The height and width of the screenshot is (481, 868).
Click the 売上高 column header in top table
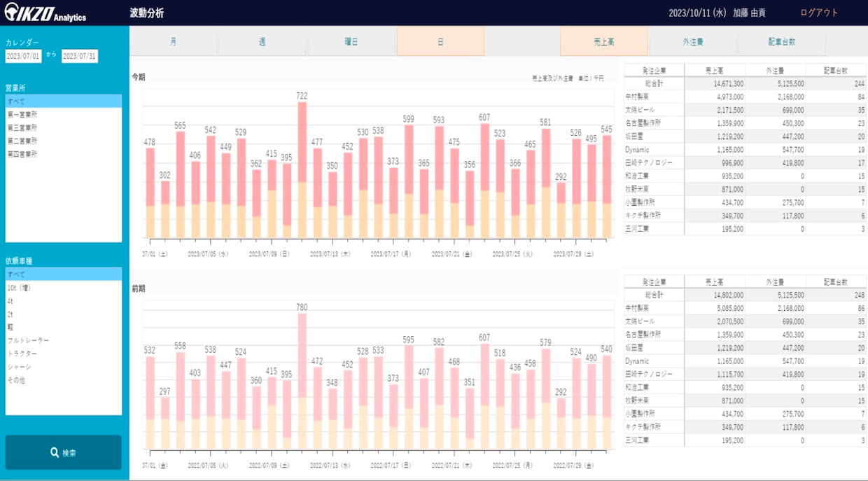pos(715,70)
